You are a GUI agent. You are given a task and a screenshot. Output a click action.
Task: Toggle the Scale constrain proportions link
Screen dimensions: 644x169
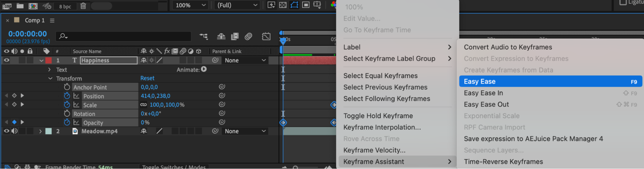[143, 105]
